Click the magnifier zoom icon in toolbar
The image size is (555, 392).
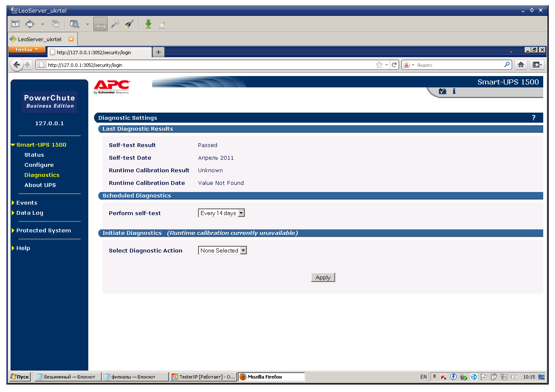75,24
